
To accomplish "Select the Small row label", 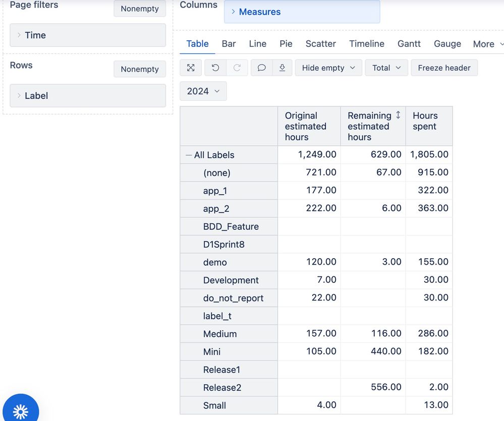I will 214,405.
